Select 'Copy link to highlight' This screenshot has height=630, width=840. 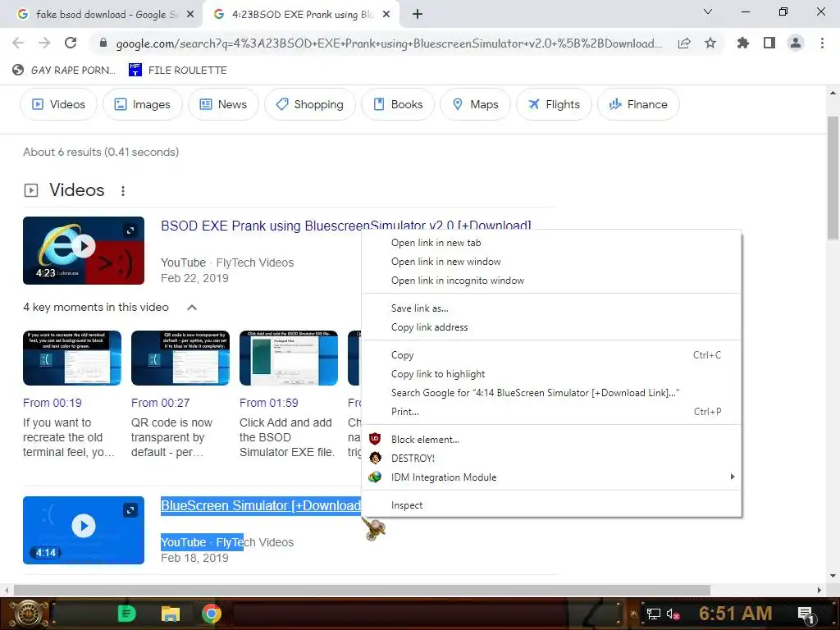(552, 374)
